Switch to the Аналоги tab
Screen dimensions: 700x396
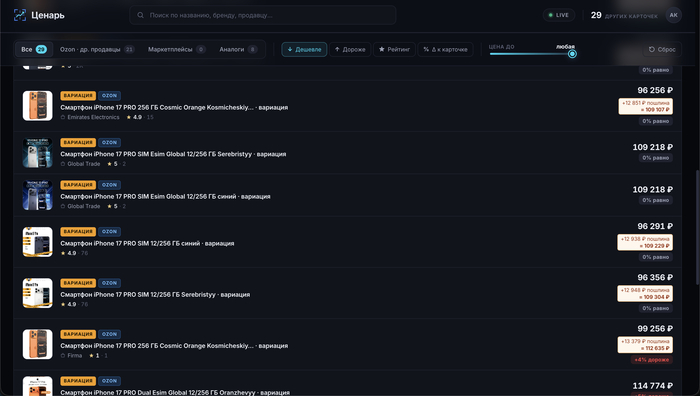[238, 49]
